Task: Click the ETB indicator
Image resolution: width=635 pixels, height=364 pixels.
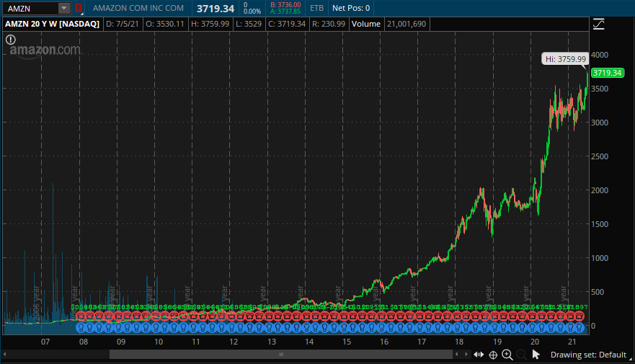Action: coord(316,8)
